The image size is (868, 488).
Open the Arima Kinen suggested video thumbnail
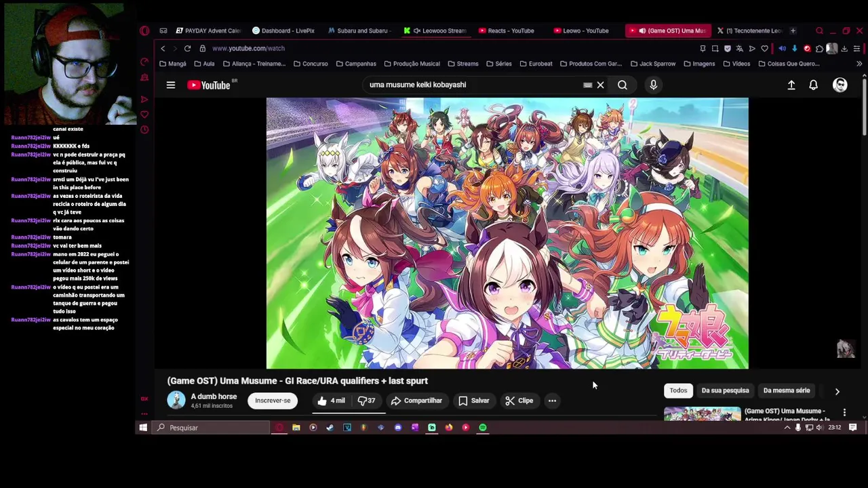tap(702, 413)
